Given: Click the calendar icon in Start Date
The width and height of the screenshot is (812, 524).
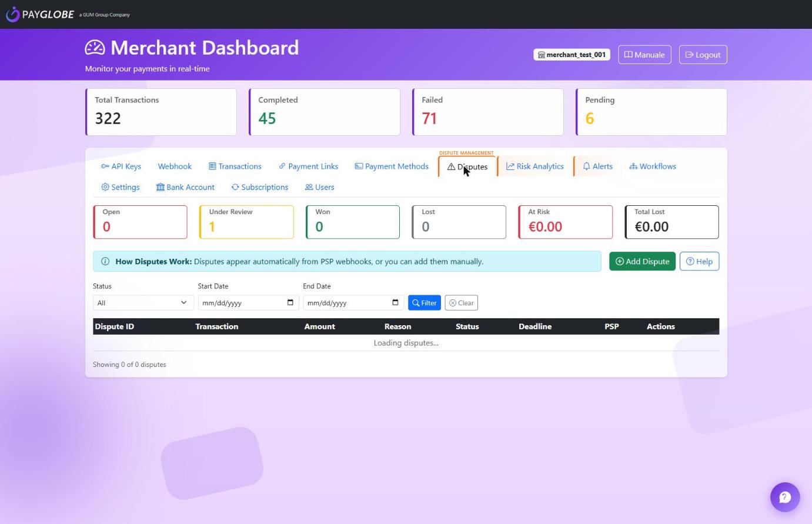Looking at the screenshot, I should pyautogui.click(x=290, y=302).
